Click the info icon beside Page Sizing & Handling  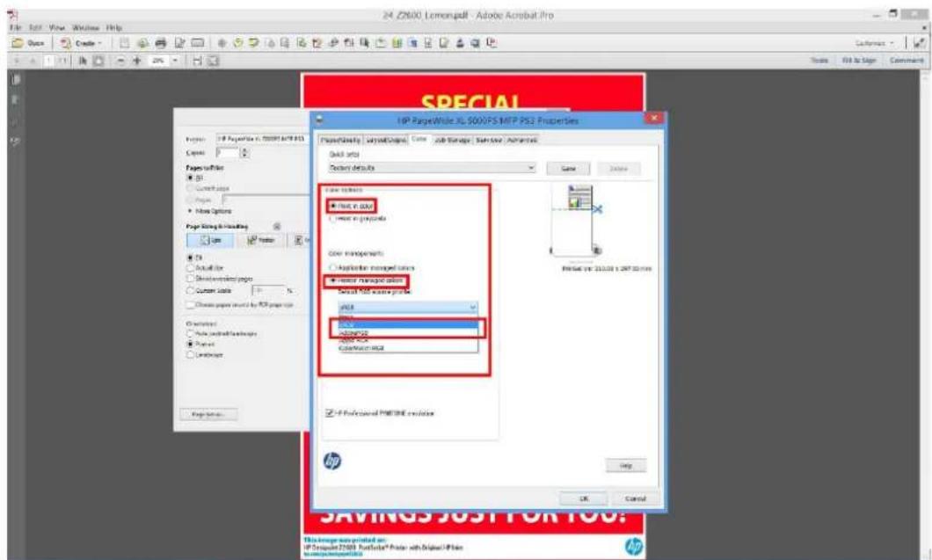pos(277,227)
